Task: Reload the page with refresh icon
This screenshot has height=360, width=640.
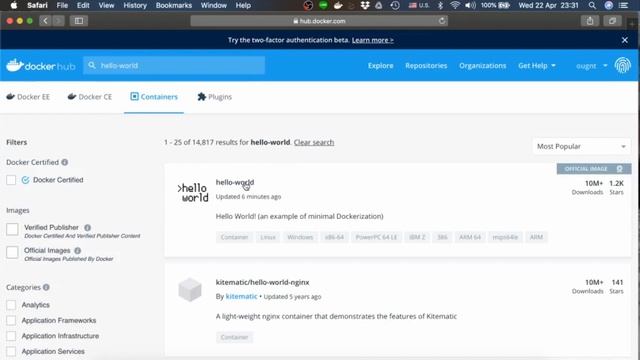Action: (x=442, y=21)
